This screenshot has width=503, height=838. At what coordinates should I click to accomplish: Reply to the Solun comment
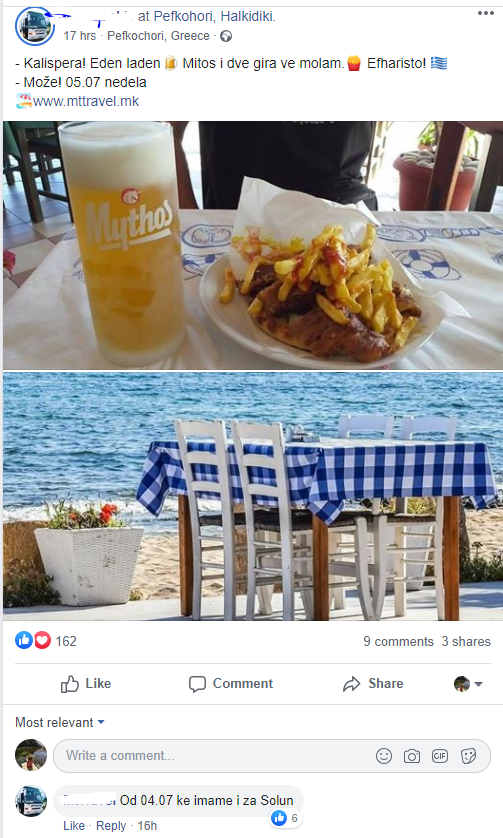click(x=111, y=826)
